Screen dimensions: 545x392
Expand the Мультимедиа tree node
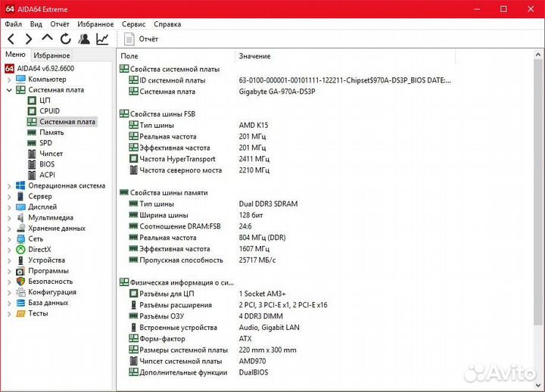(x=9, y=218)
